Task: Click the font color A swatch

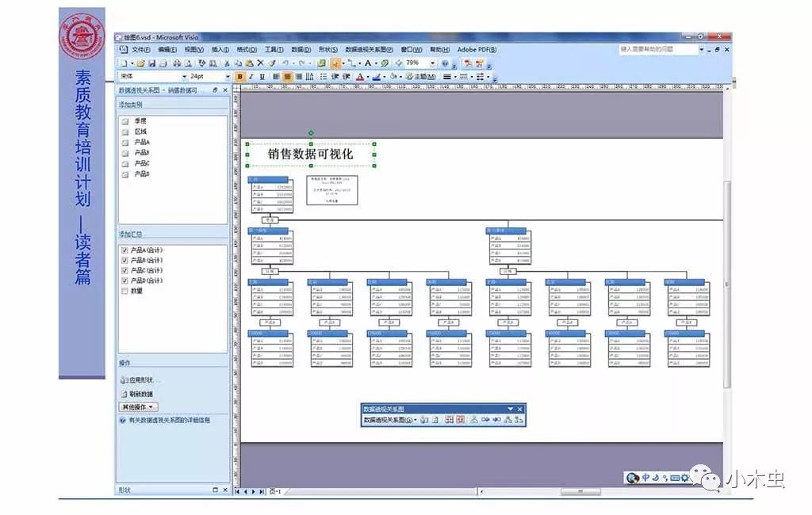Action: coord(361,77)
